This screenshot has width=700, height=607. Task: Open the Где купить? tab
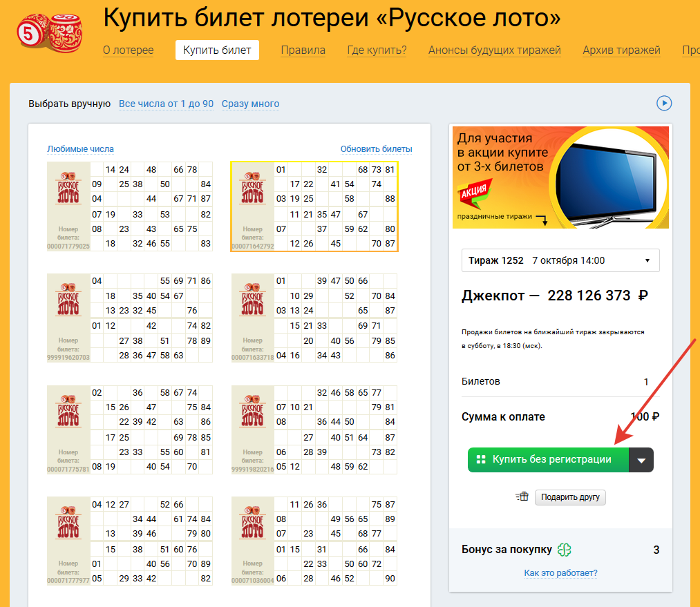click(x=377, y=50)
